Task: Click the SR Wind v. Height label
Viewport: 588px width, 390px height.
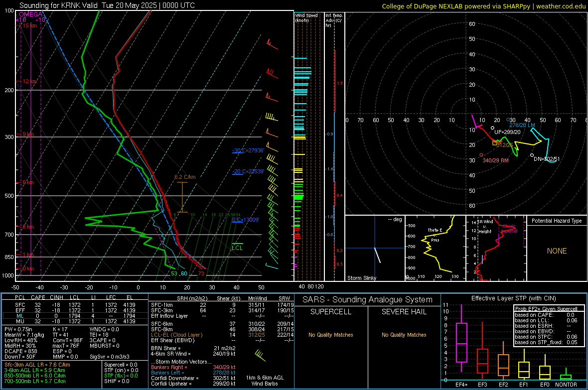Action: tap(485, 227)
